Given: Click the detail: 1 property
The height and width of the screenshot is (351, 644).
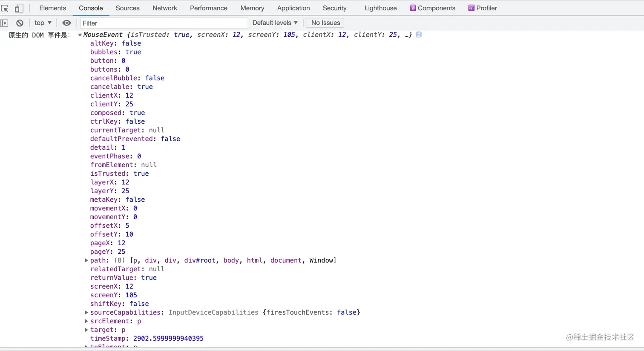Looking at the screenshot, I should tap(108, 148).
